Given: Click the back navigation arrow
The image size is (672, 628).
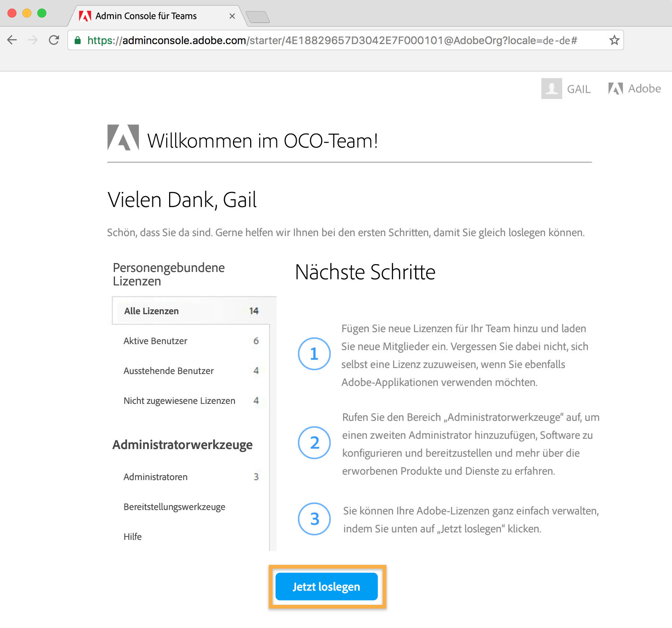Looking at the screenshot, I should (13, 40).
